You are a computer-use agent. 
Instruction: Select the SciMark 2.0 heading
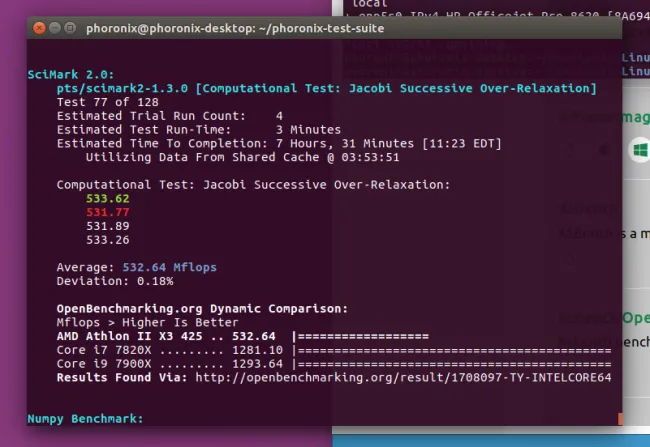[70, 75]
